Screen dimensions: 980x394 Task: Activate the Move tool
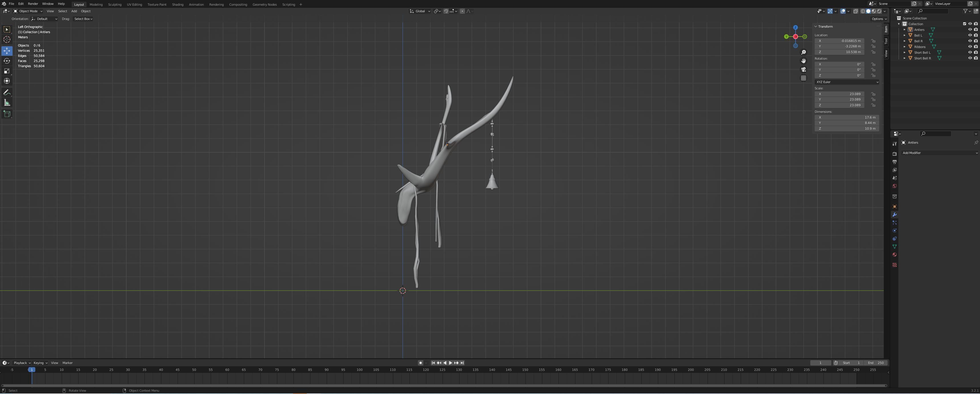[7, 51]
